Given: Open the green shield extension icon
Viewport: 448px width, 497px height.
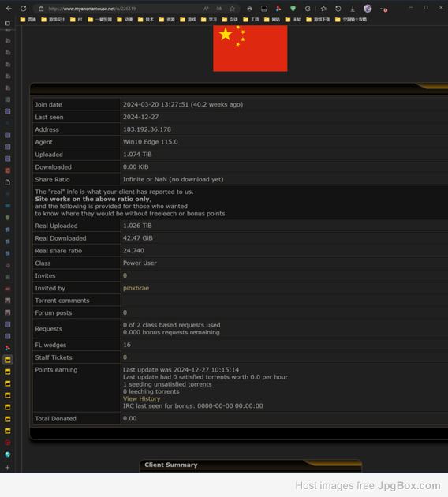Looking at the screenshot, I should (293, 9).
